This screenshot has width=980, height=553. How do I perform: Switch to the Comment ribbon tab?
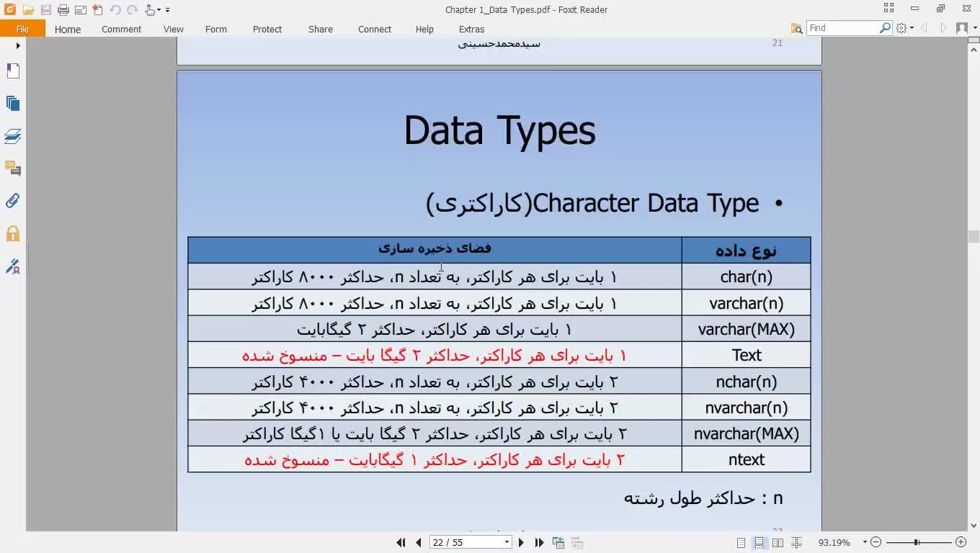[121, 30]
